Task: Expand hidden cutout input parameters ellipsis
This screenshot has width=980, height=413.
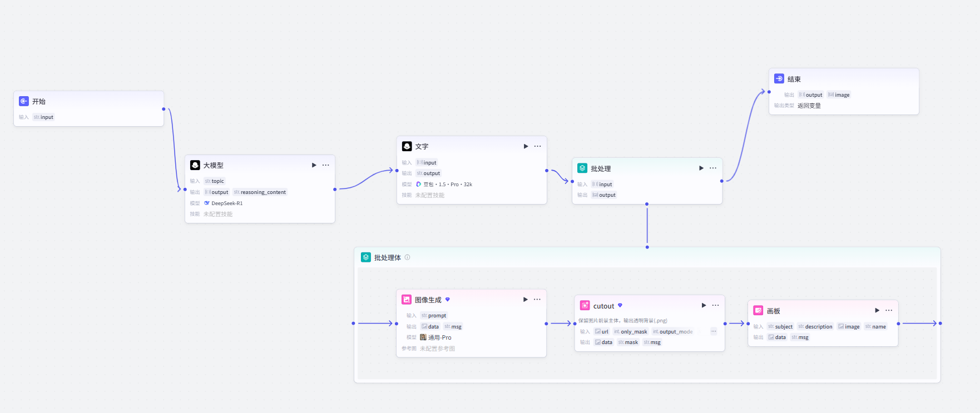Action: [x=714, y=331]
